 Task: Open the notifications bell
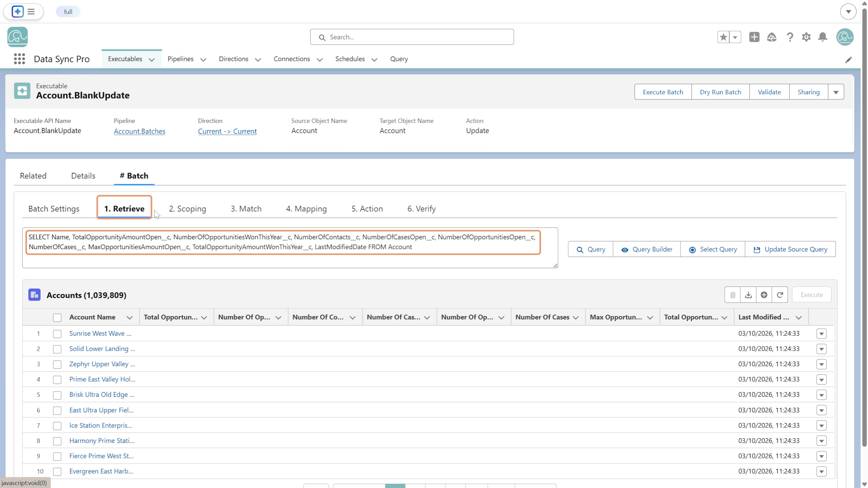point(823,37)
